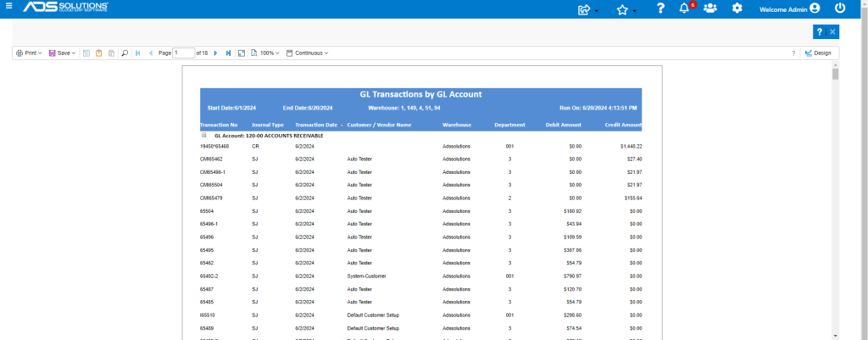Click credit amount $1,448.22
Viewport: 868px width, 340px height.
pyautogui.click(x=631, y=147)
